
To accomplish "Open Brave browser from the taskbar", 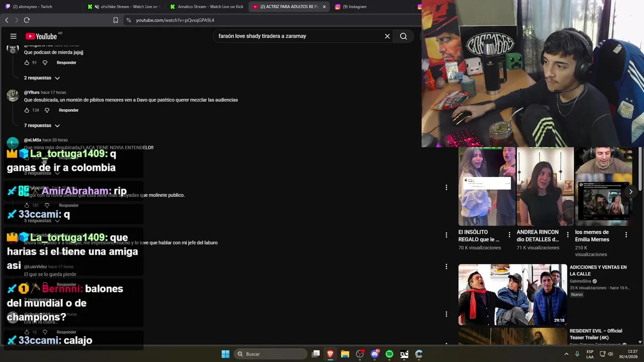I will [331, 354].
